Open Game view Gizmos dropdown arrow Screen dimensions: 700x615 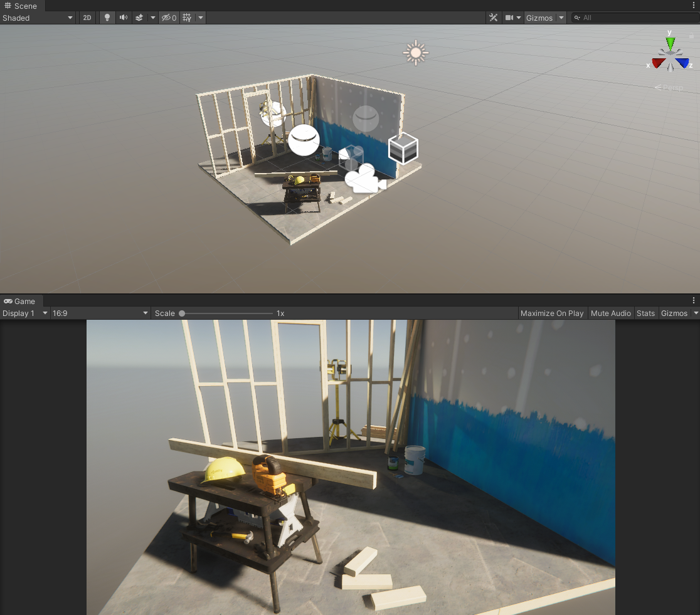point(696,313)
